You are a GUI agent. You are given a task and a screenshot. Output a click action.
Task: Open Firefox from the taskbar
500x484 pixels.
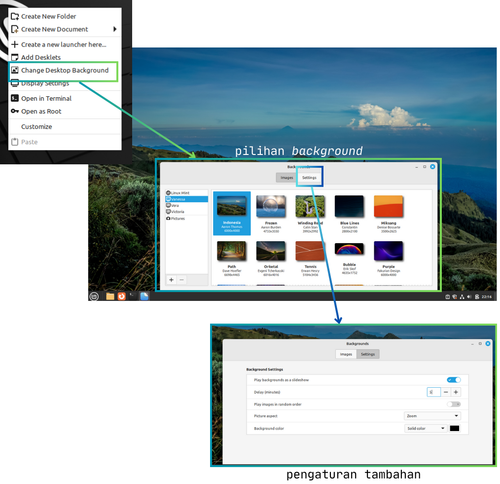122,296
